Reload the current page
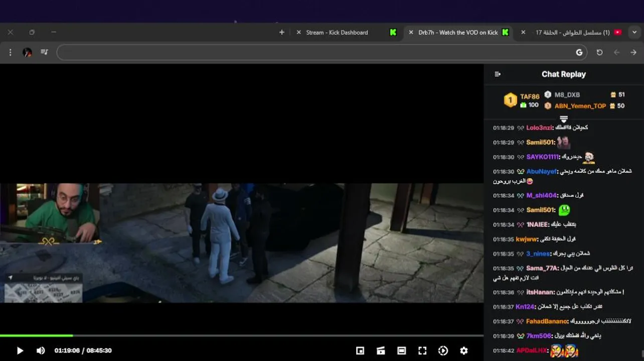This screenshot has width=644, height=361. click(x=599, y=52)
